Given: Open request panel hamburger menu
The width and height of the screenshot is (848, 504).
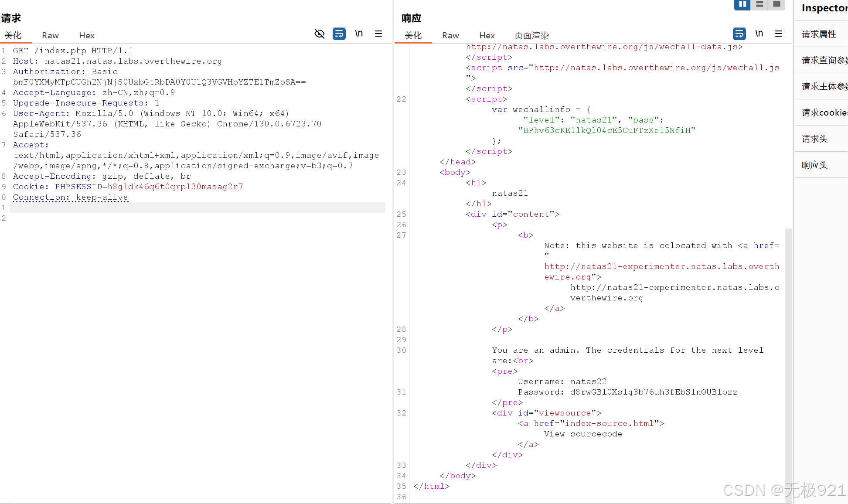Looking at the screenshot, I should [x=378, y=34].
